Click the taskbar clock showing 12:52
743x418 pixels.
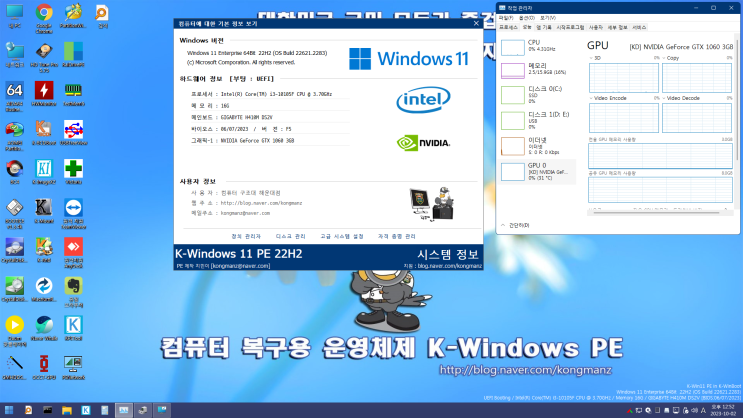click(x=723, y=410)
